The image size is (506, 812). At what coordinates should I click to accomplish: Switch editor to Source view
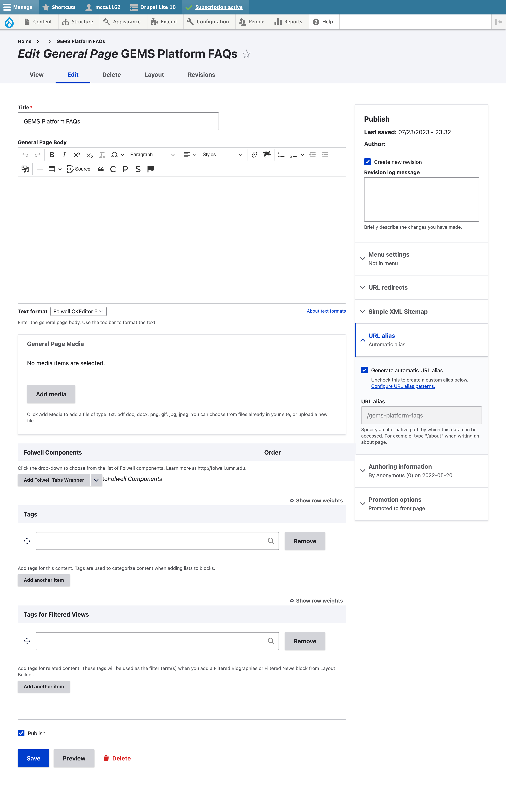pos(79,169)
